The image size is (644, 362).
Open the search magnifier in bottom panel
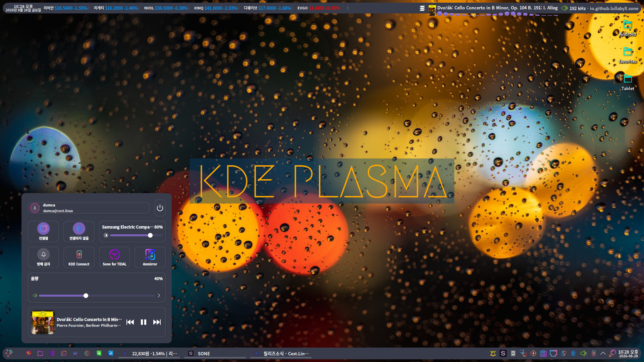pos(612,353)
